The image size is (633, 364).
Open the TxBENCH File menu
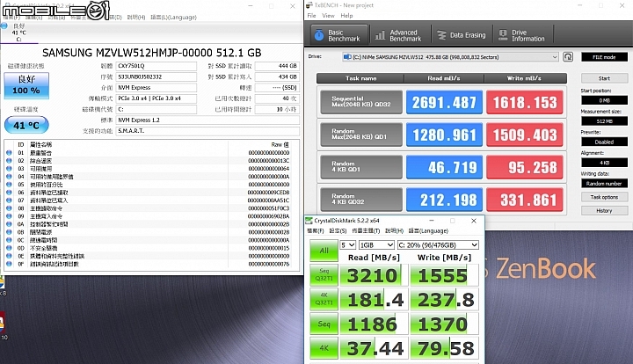tap(311, 15)
